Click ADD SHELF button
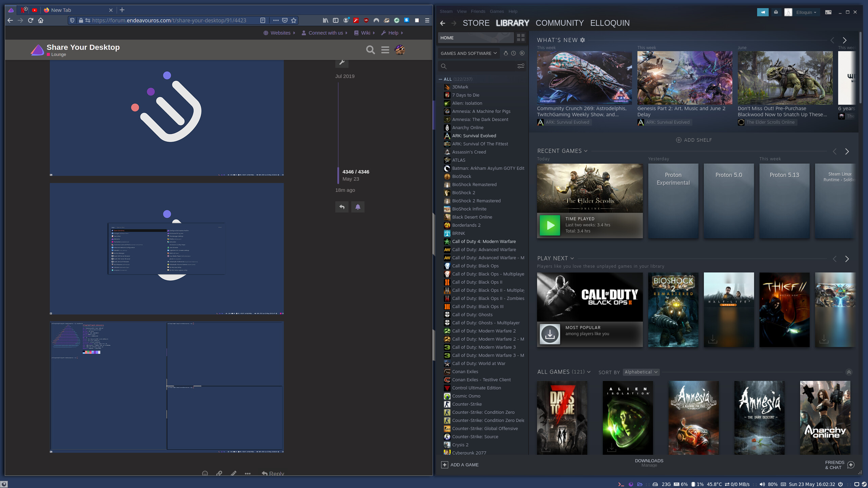Viewport: 868px width, 488px height. pos(694,140)
